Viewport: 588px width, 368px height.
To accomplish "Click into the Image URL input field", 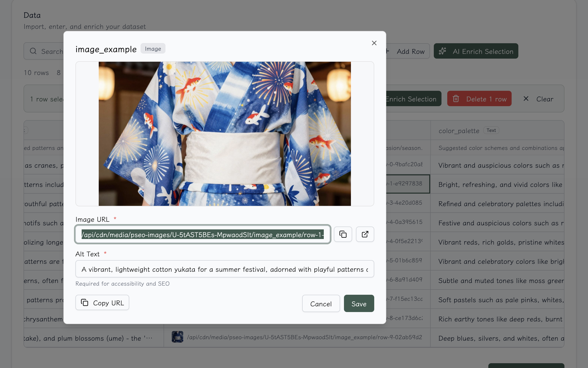I will click(x=202, y=234).
